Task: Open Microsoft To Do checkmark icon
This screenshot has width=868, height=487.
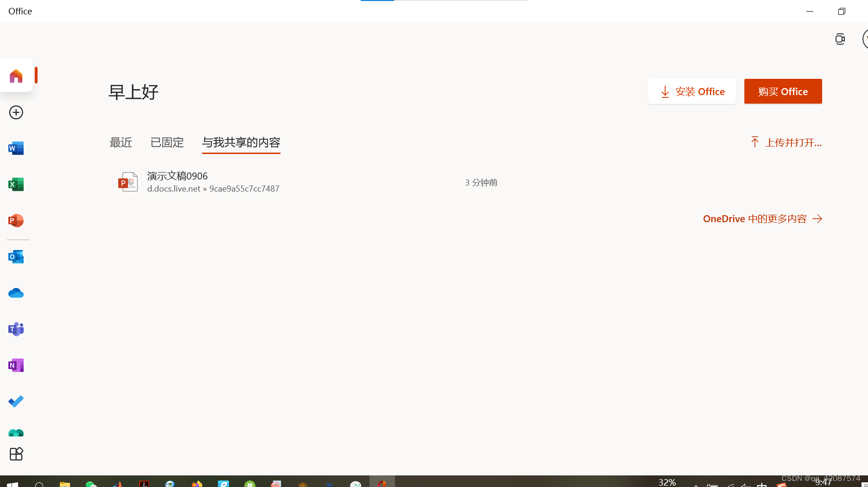Action: pyautogui.click(x=16, y=401)
